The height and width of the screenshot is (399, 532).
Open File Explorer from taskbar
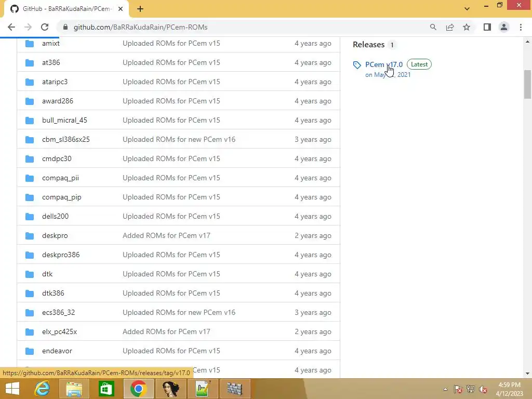(x=74, y=389)
